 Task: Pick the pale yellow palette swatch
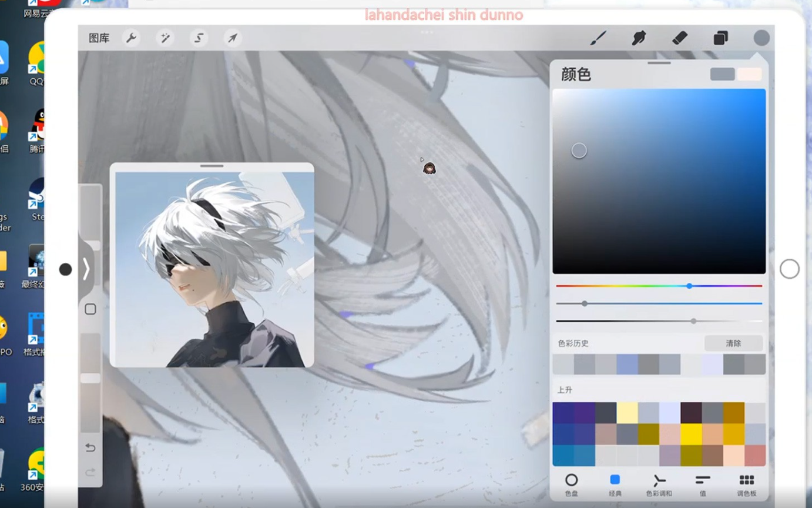point(627,413)
